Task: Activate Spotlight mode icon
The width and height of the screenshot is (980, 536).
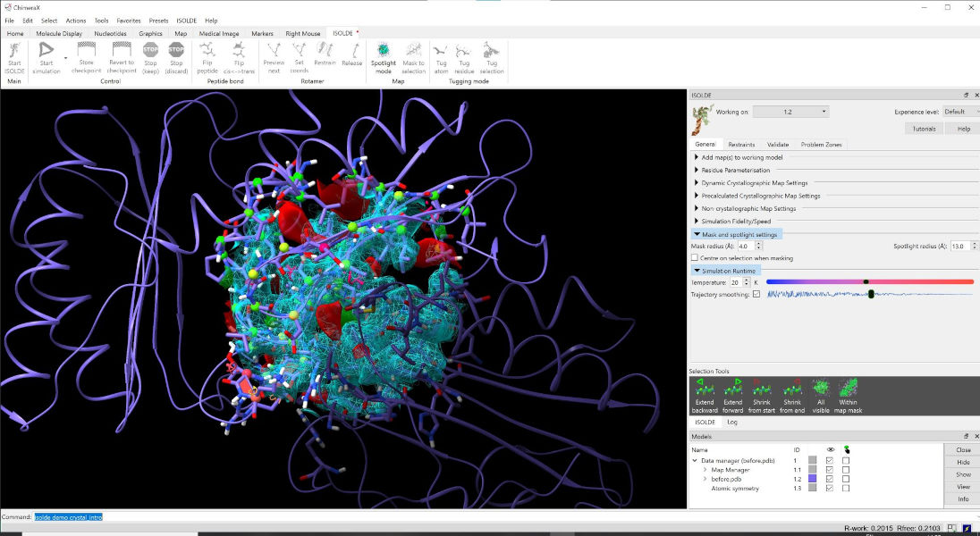Action: (x=383, y=50)
